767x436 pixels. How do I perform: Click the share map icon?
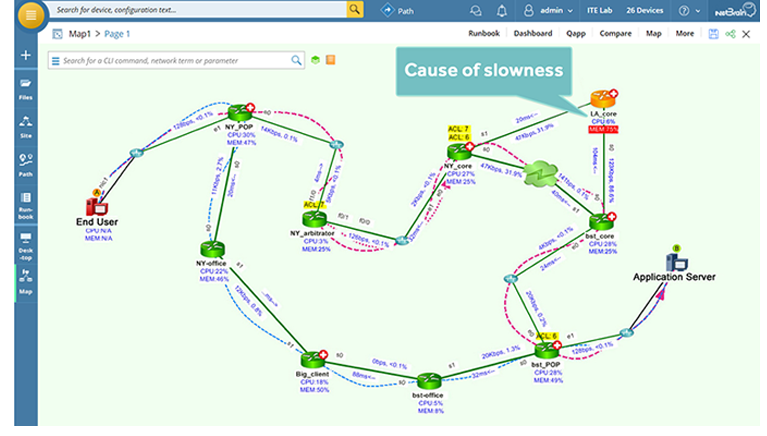point(730,34)
